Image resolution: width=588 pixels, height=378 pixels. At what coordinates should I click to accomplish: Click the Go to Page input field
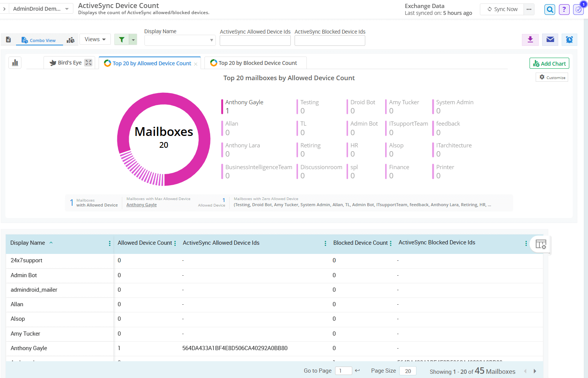coord(343,370)
